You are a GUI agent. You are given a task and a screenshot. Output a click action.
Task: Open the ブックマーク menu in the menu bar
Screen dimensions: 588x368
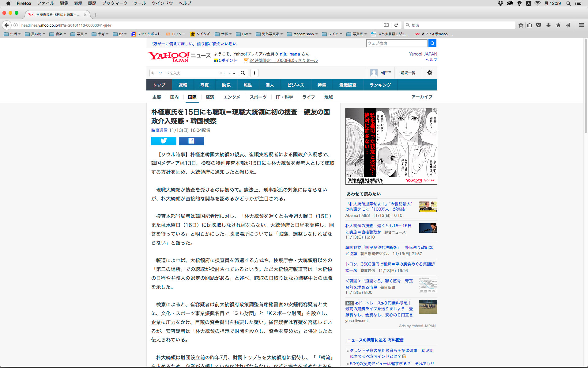pyautogui.click(x=115, y=3)
